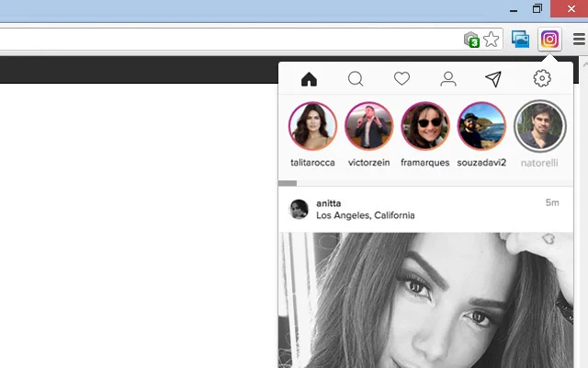The width and height of the screenshot is (588, 368).
Task: View natorelli's story
Action: tap(539, 126)
